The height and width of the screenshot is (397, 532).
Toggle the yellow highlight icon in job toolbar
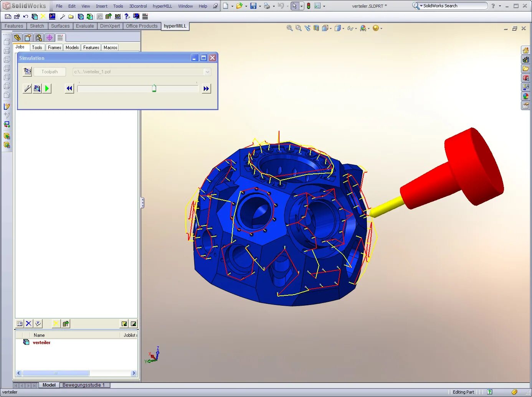[x=56, y=323]
